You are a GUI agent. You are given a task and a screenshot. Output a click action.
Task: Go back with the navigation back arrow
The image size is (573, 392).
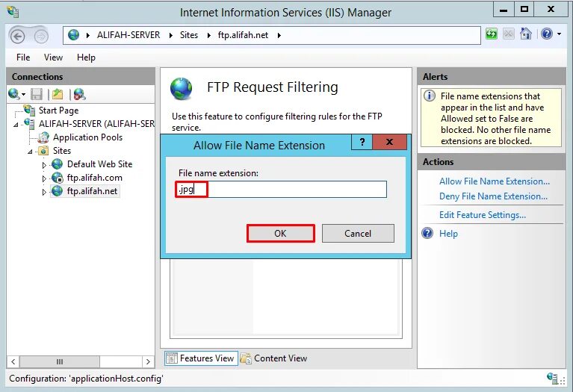17,36
